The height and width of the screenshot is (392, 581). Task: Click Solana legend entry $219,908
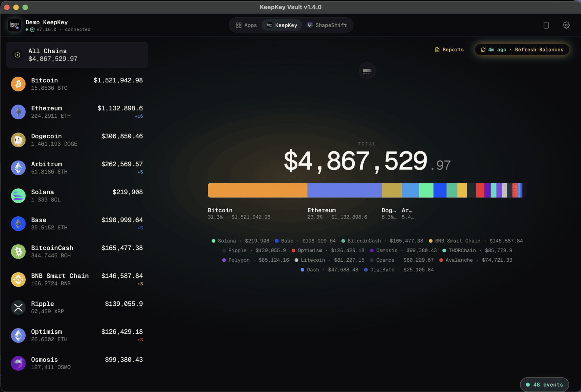pos(240,241)
